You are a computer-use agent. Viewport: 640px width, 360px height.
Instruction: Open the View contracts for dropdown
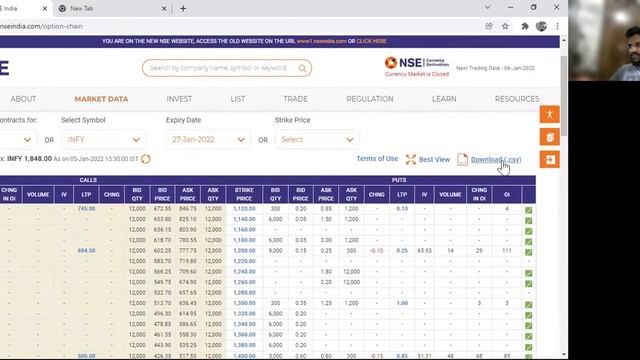18,140
